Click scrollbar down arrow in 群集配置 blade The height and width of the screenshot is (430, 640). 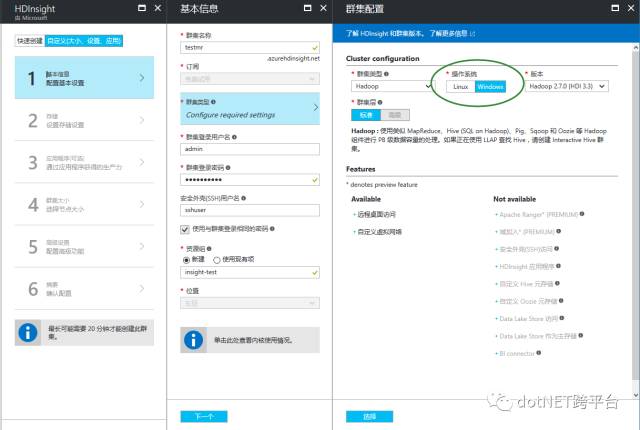coord(636,395)
